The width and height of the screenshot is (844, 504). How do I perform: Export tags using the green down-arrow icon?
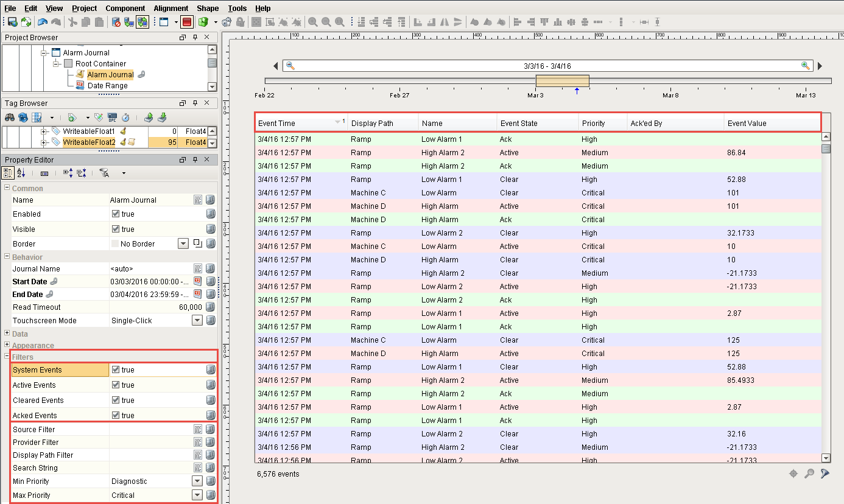coord(163,117)
